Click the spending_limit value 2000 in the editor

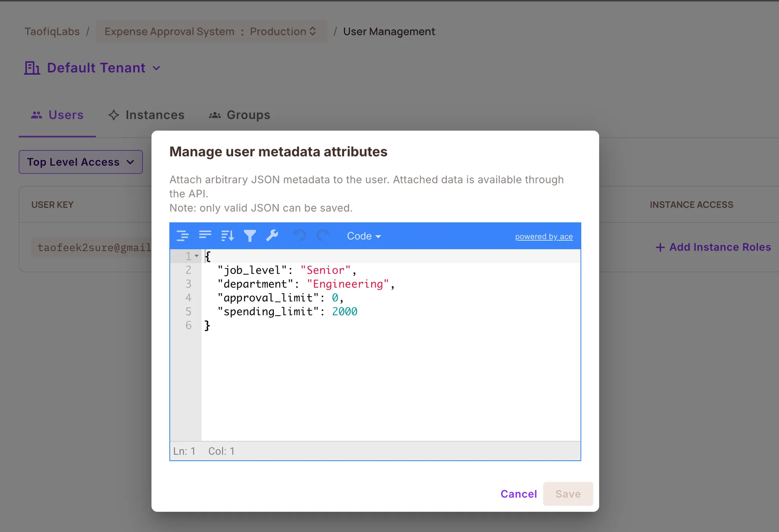(x=345, y=311)
